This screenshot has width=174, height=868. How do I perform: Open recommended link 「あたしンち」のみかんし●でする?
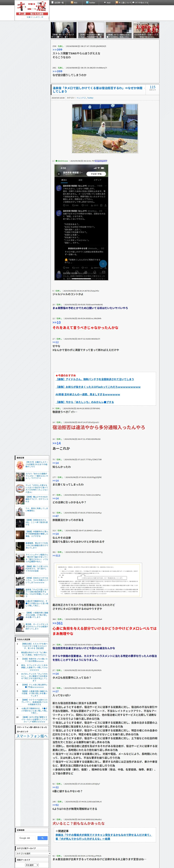85,402
